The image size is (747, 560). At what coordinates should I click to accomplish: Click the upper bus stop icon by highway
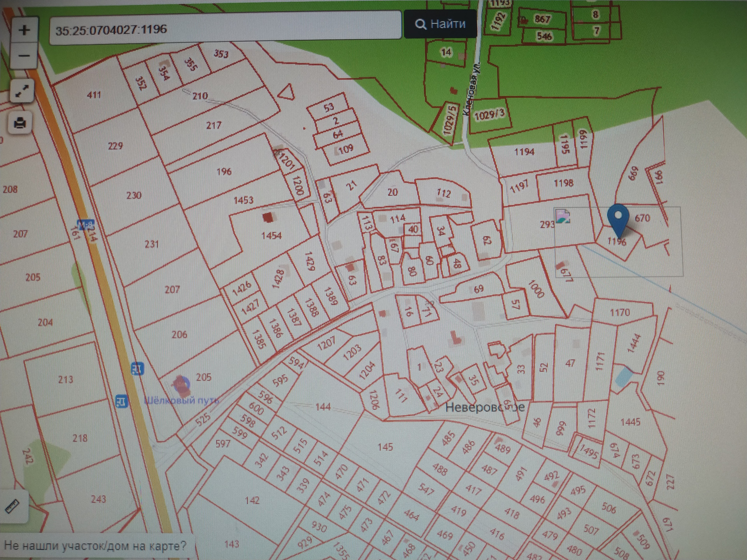pos(137,368)
